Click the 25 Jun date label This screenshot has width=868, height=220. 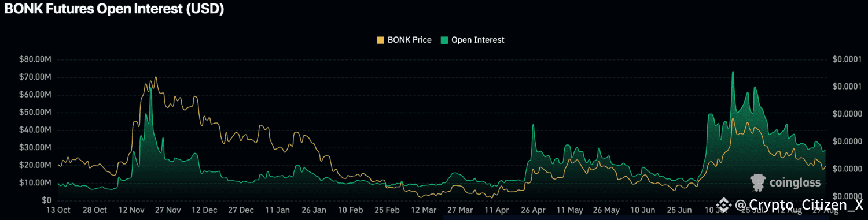click(x=679, y=210)
